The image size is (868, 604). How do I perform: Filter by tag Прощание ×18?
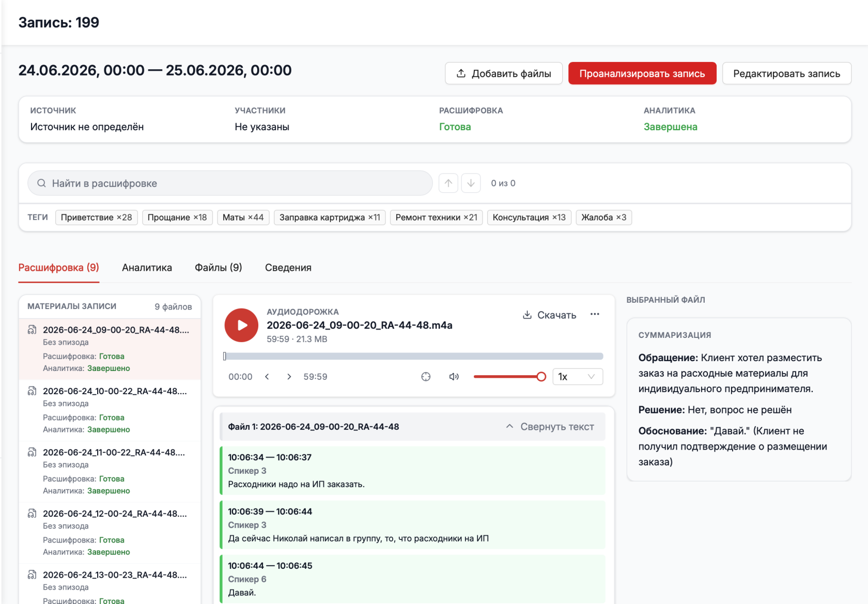point(177,218)
